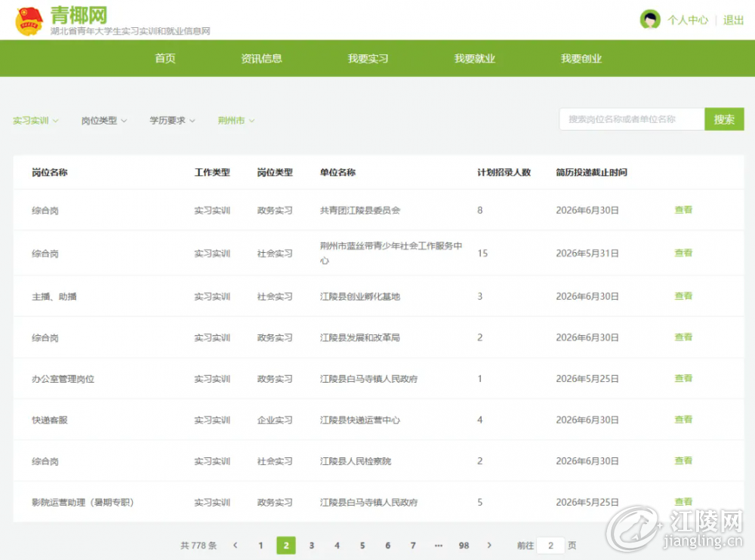Open the 资讯信息 nav tab
Viewport: 755px width, 560px height.
coord(261,58)
